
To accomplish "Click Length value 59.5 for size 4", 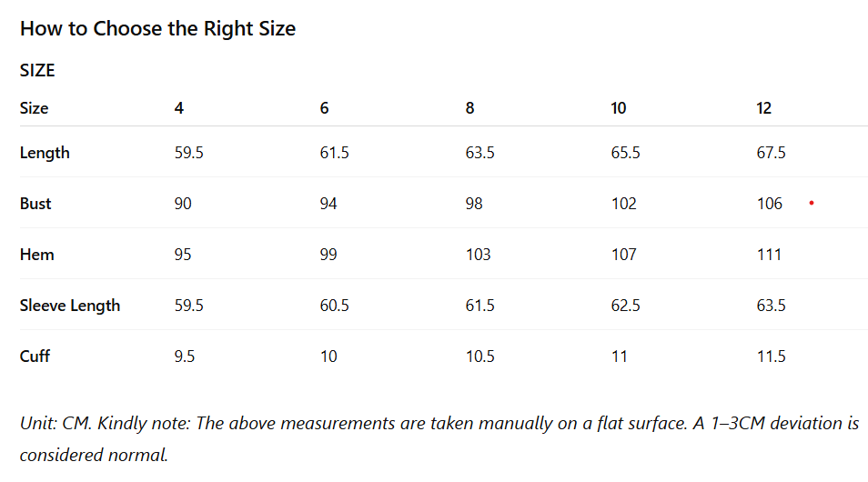I will [188, 153].
